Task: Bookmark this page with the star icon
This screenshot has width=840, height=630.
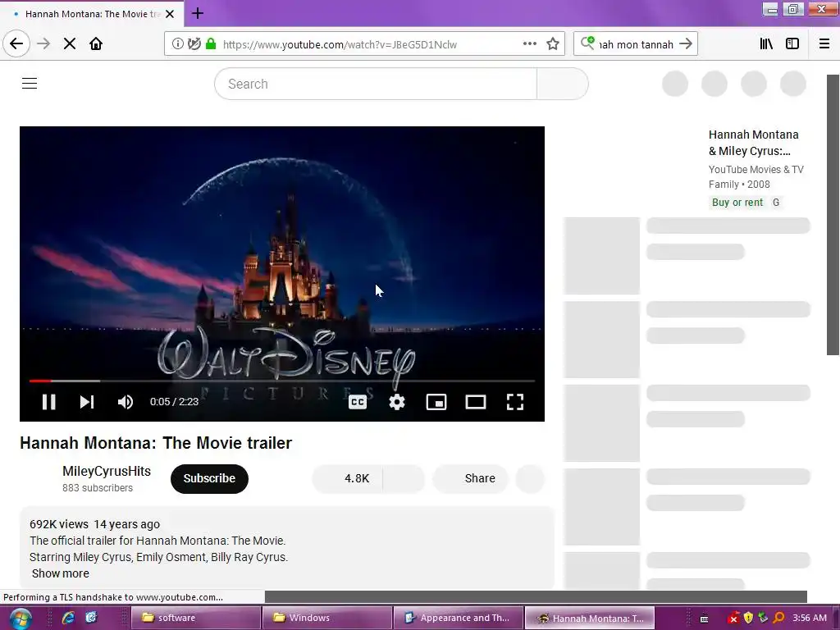Action: click(x=553, y=44)
